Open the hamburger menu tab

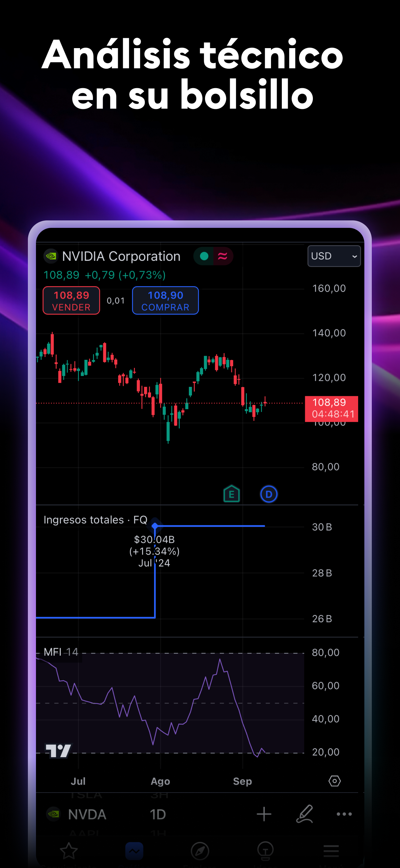click(331, 851)
